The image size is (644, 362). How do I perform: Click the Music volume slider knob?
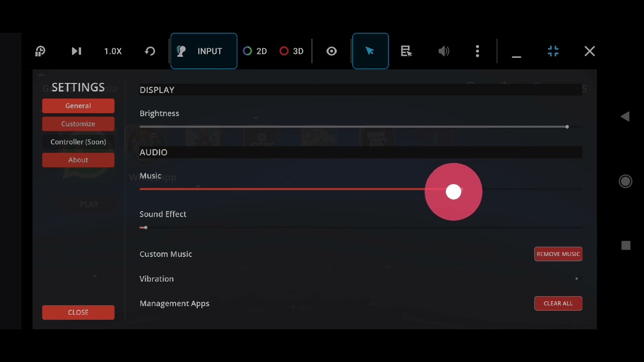tap(453, 192)
